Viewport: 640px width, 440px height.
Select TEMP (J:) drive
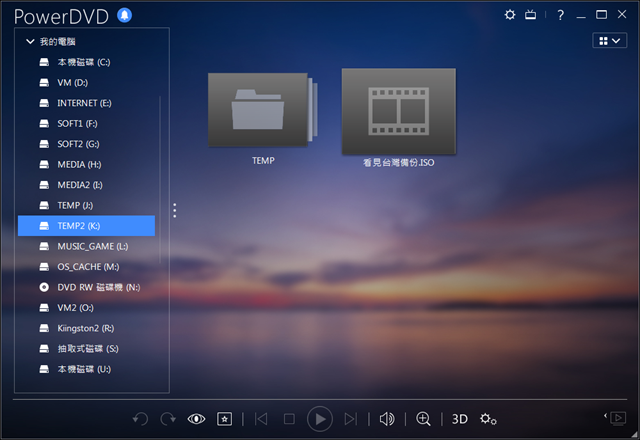[x=87, y=205]
